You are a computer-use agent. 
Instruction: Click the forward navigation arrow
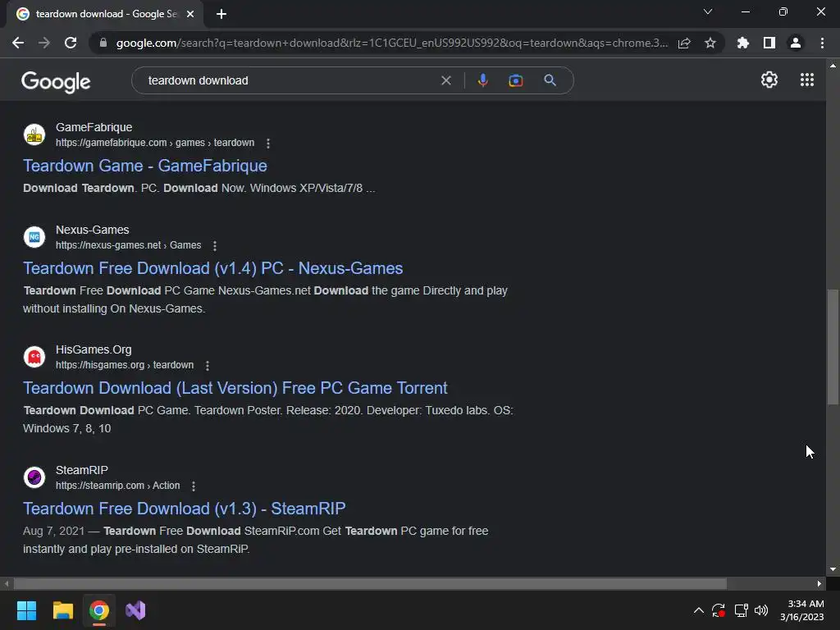click(x=44, y=43)
